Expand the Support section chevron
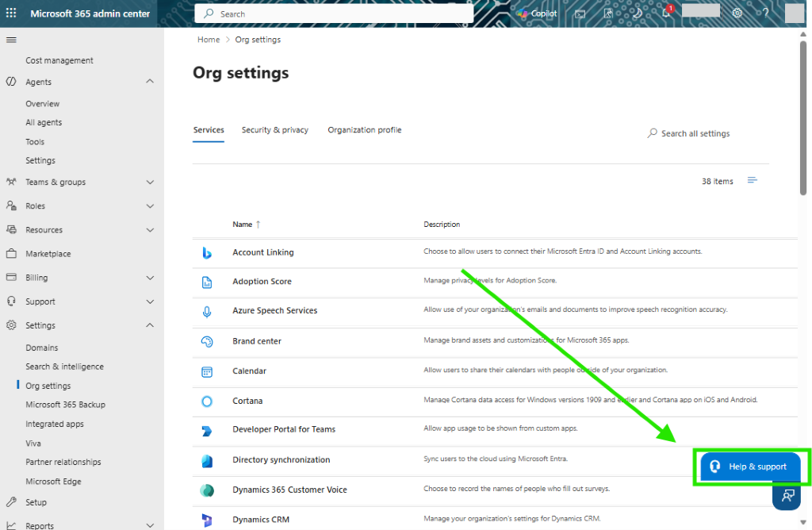This screenshot has width=812, height=530. pyautogui.click(x=150, y=301)
